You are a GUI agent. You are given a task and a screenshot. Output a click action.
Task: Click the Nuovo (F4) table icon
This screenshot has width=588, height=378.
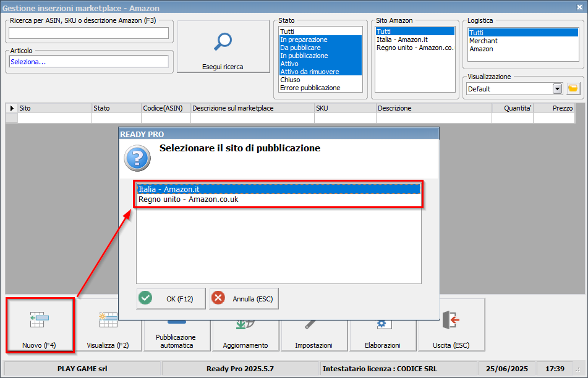[x=40, y=319]
